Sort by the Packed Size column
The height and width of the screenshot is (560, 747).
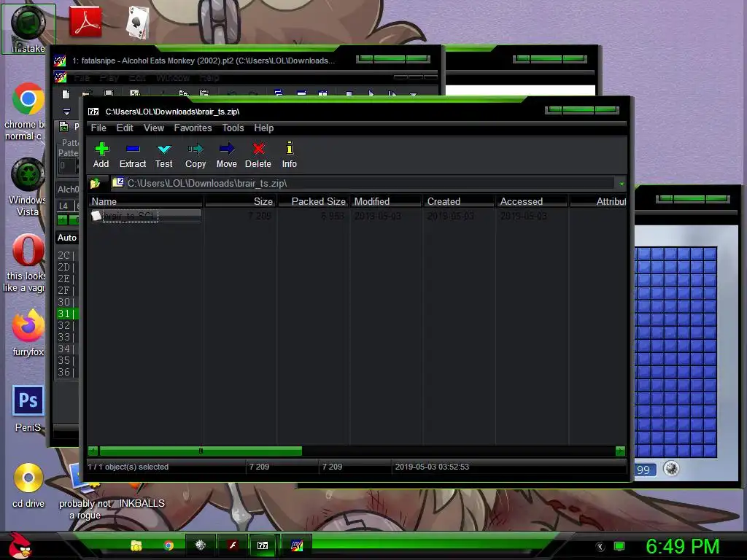(x=314, y=201)
